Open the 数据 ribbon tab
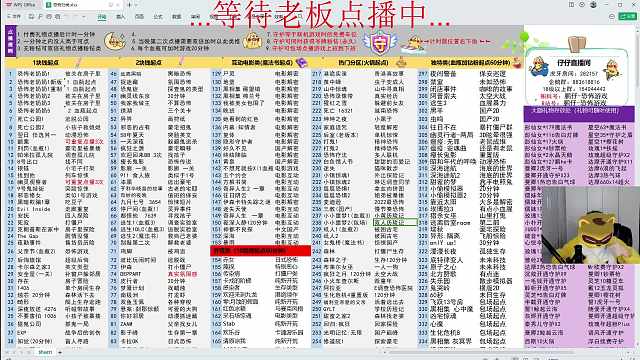 [x=176, y=17]
